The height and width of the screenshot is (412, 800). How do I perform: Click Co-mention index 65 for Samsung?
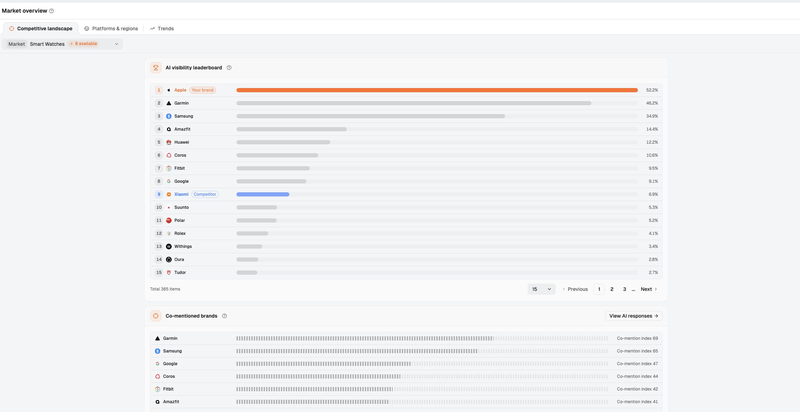(x=637, y=351)
